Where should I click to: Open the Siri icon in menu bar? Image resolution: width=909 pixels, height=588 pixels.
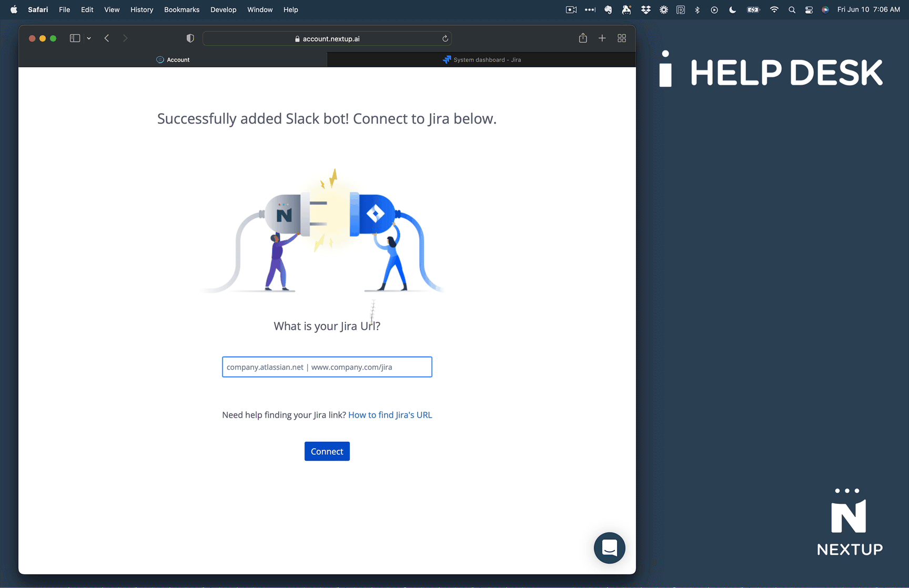pos(825,9)
